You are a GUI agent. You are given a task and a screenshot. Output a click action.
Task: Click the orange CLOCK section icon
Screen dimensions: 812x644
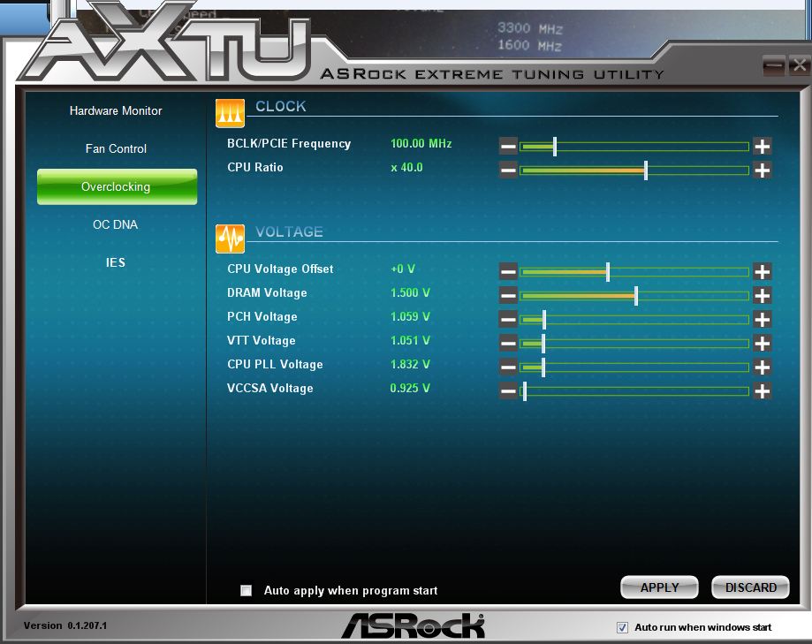coord(230,113)
